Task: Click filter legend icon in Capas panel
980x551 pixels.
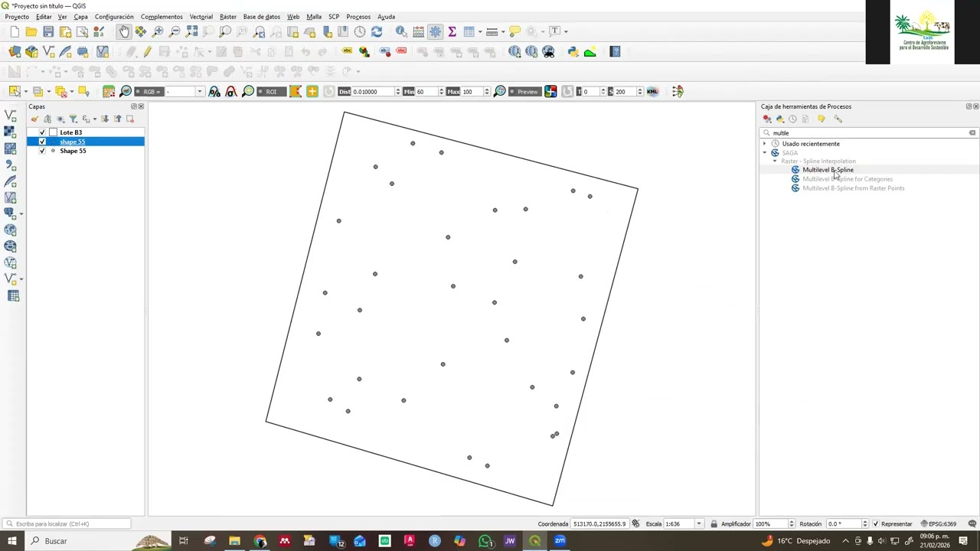Action: (73, 119)
